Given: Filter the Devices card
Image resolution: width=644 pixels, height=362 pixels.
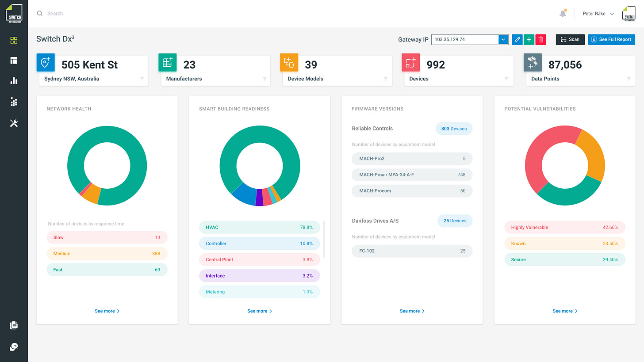Looking at the screenshot, I should tap(507, 79).
